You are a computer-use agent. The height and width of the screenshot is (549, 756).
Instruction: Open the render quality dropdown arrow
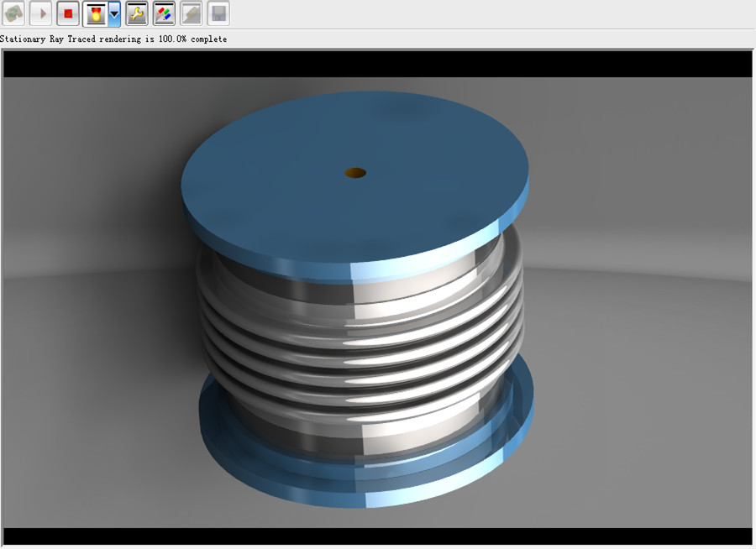(x=114, y=13)
